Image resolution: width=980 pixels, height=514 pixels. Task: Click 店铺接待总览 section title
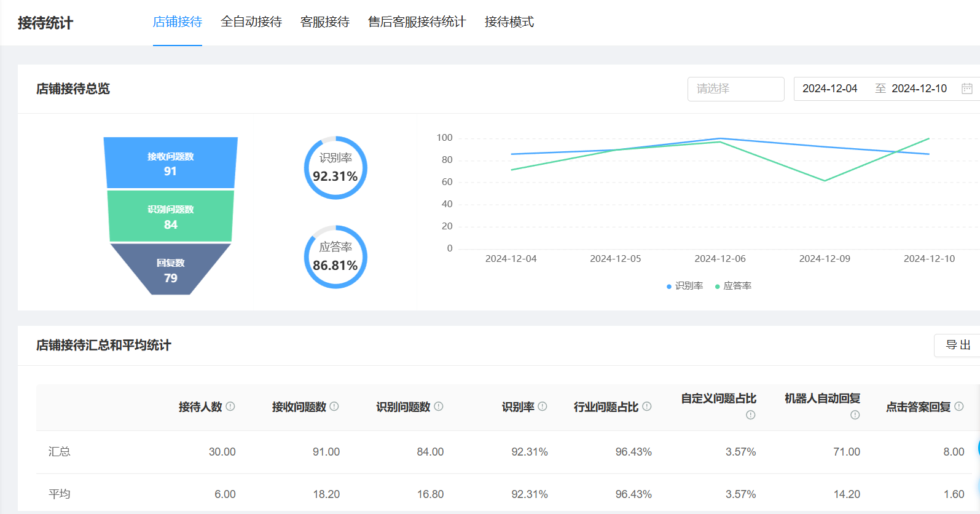[73, 89]
